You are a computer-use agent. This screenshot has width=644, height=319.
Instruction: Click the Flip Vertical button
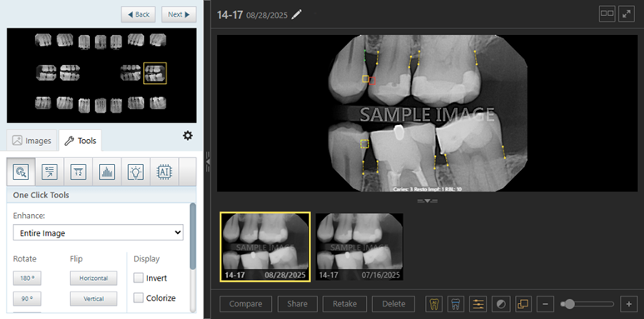point(93,299)
